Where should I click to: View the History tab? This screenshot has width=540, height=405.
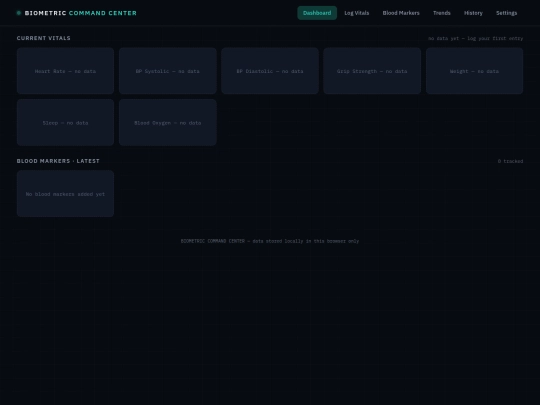(x=473, y=13)
